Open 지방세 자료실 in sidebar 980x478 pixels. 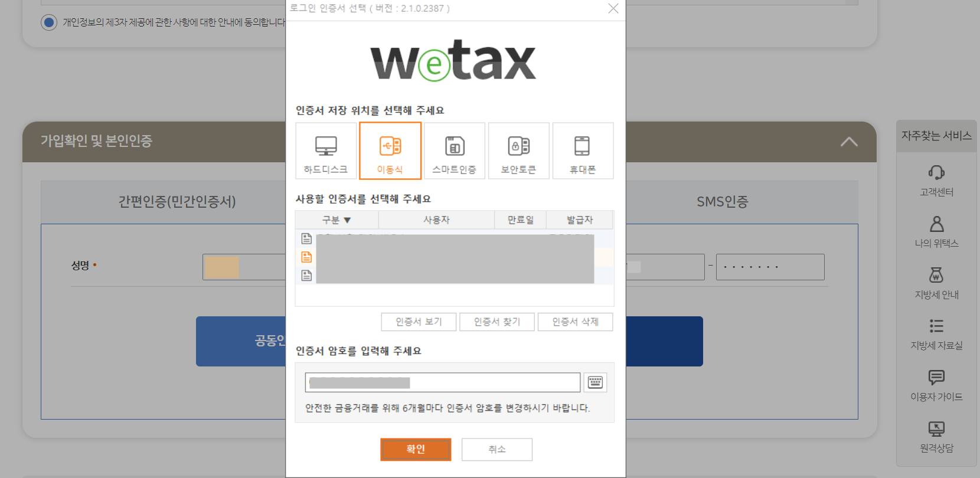pyautogui.click(x=936, y=334)
